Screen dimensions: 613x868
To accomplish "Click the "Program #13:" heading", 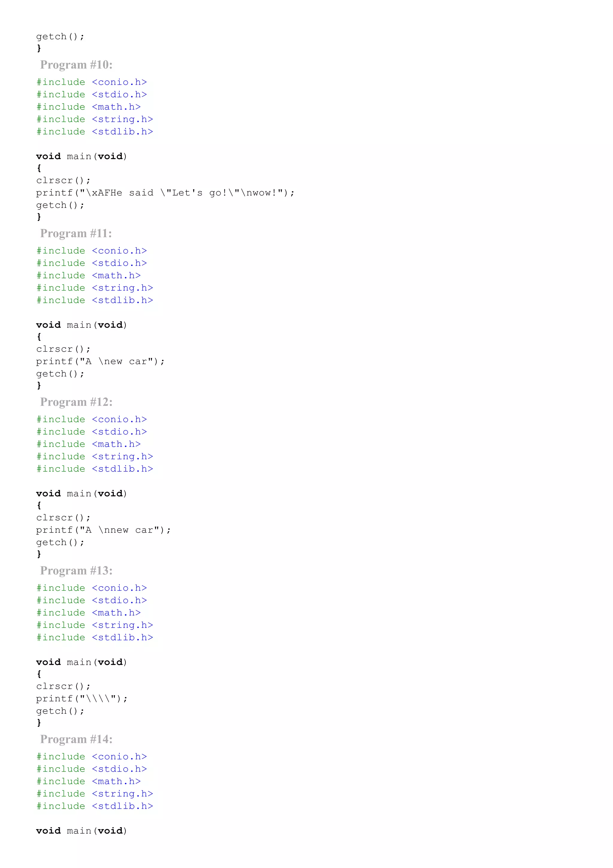I will [x=76, y=571].
